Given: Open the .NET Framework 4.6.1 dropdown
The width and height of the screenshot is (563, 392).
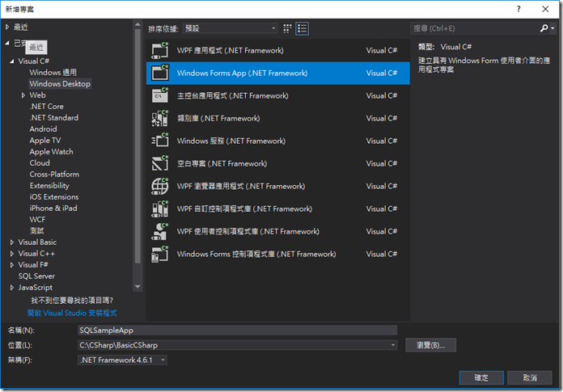Looking at the screenshot, I should tap(122, 360).
